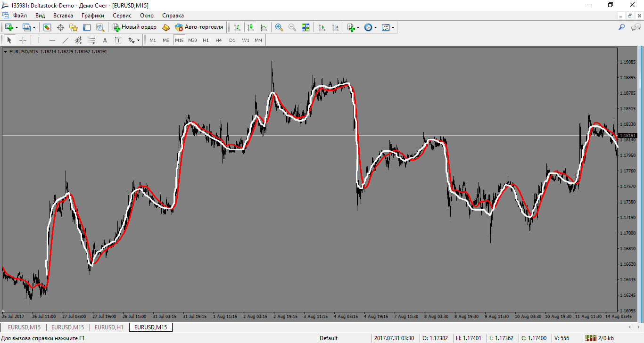Click the Новый ордер button
Screen dimensions: 644x343
point(134,27)
